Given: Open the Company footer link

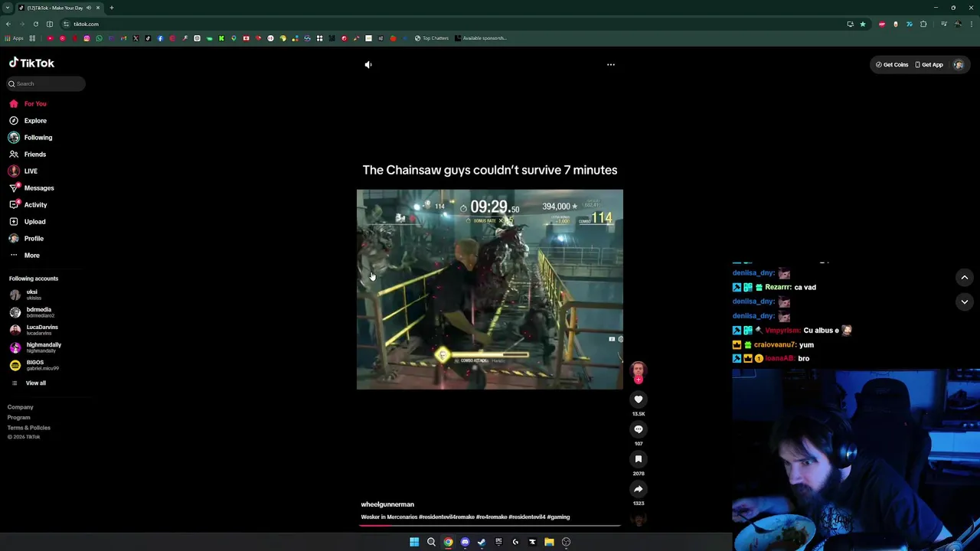Looking at the screenshot, I should [21, 407].
